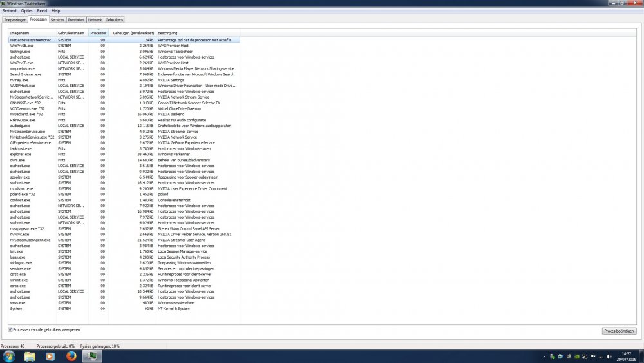Select the dwm.exe process

[124, 161]
